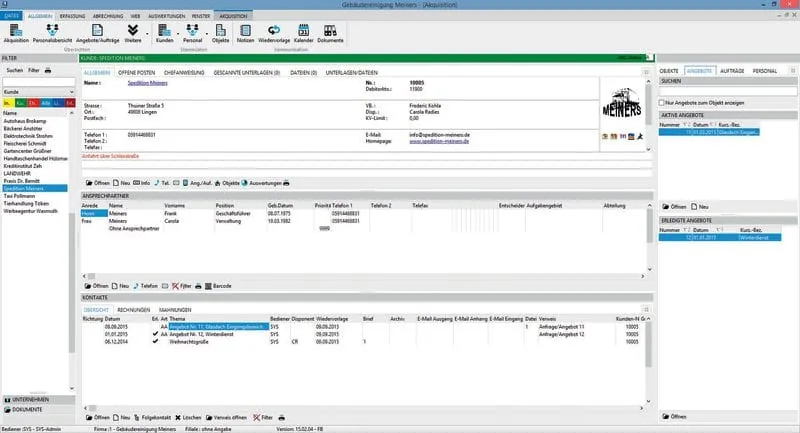Viewport: 800px width, 433px height.
Task: Click the Folgekontakt button in Kontakte
Action: point(152,418)
